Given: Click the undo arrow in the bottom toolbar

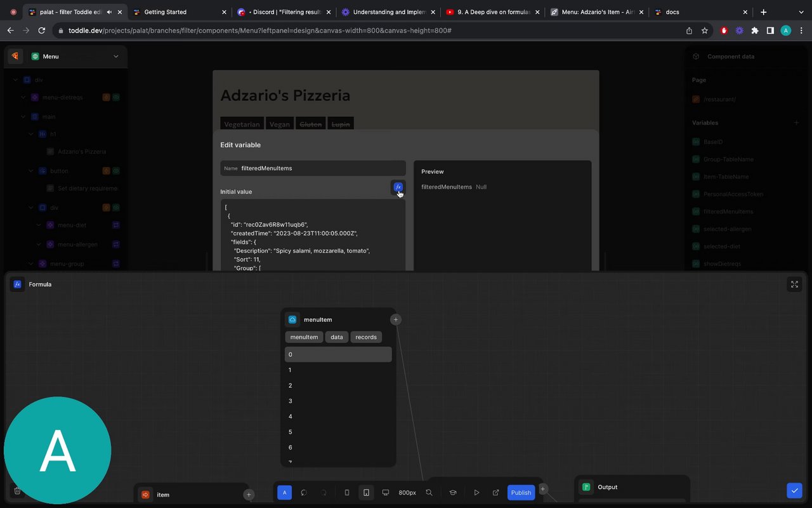Looking at the screenshot, I should (x=304, y=492).
